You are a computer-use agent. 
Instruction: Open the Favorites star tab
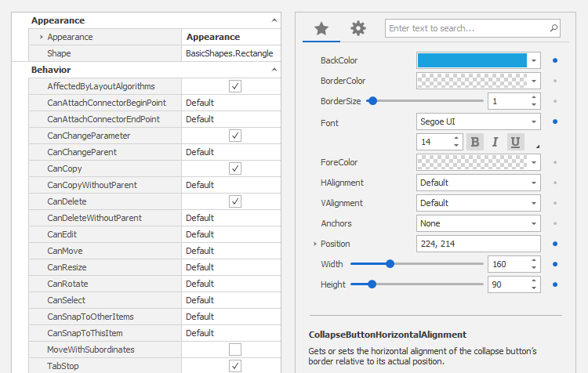click(321, 28)
